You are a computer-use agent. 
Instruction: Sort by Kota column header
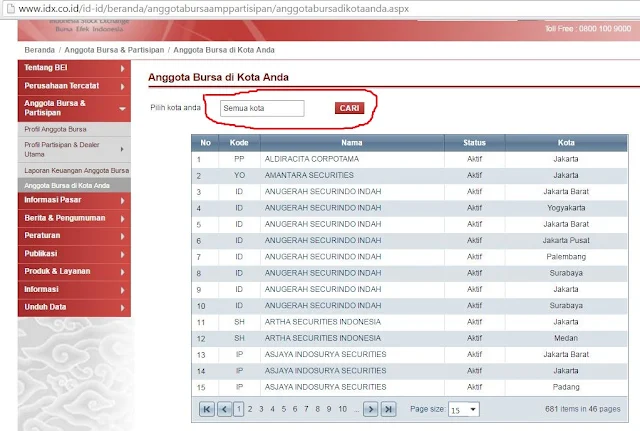[x=566, y=143]
